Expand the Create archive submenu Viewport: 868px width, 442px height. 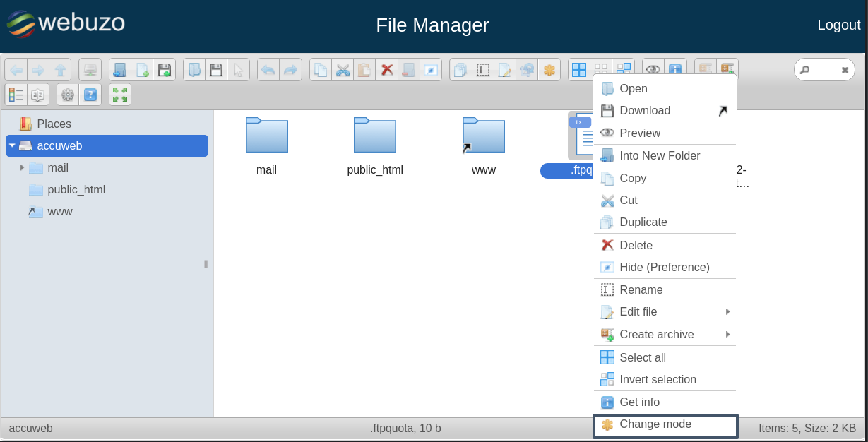click(x=727, y=334)
